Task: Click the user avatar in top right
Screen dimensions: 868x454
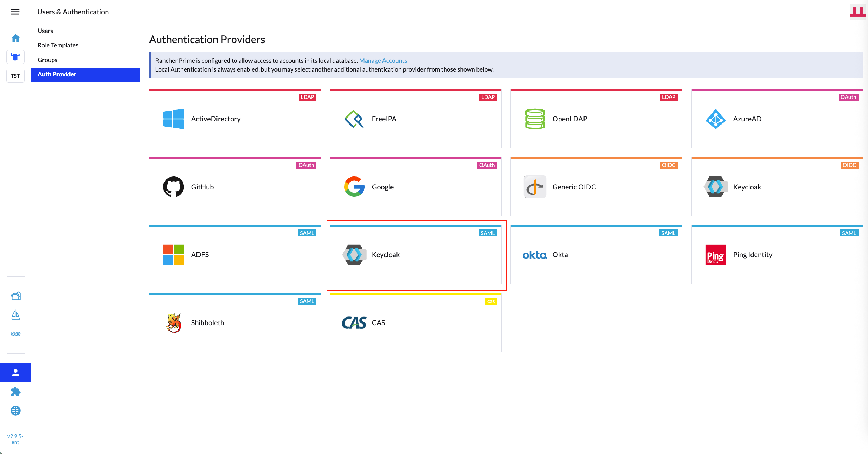Action: click(857, 12)
